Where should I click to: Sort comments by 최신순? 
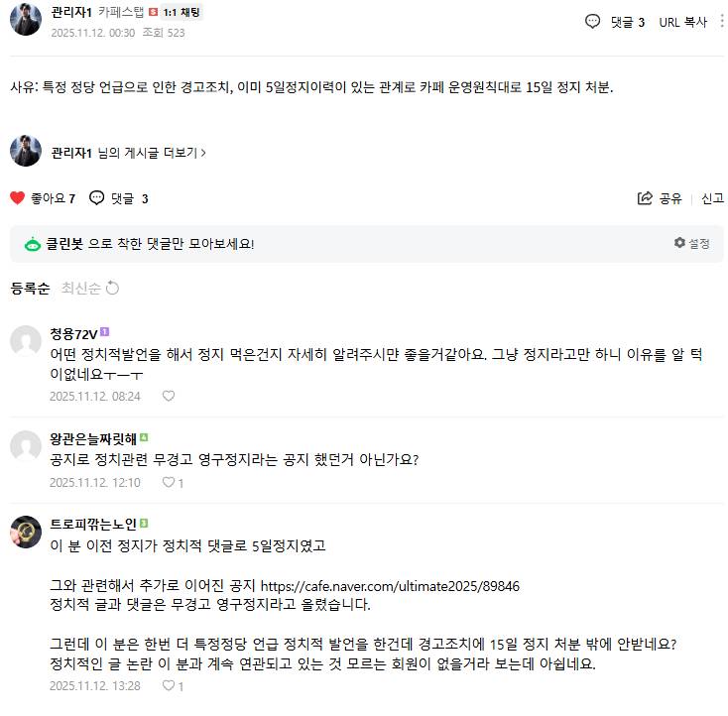click(80, 289)
